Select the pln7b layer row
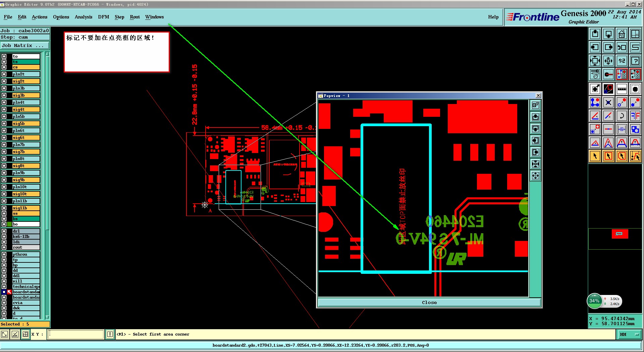Viewport: 644px width, 352px height. (26, 145)
